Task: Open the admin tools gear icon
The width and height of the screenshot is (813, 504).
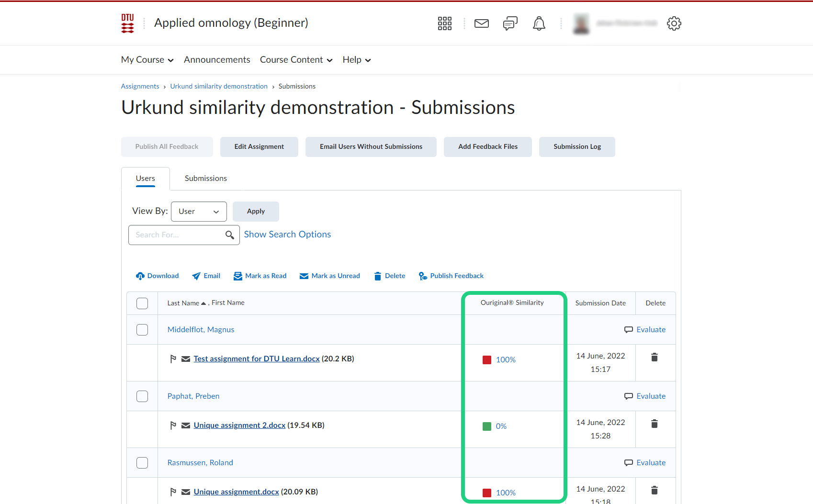Action: 674,23
